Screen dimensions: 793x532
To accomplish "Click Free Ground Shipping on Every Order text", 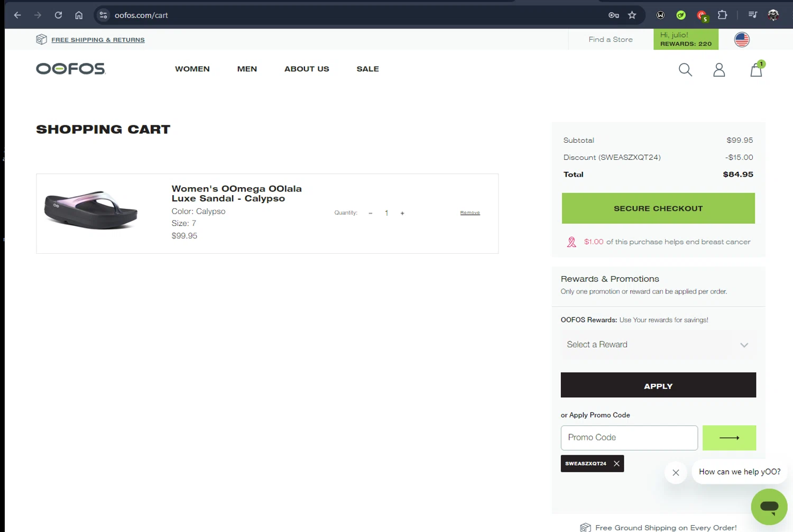I will click(x=666, y=528).
